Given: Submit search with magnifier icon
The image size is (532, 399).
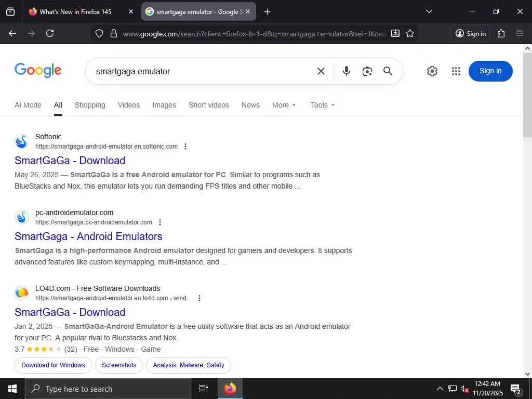Looking at the screenshot, I should 388,71.
